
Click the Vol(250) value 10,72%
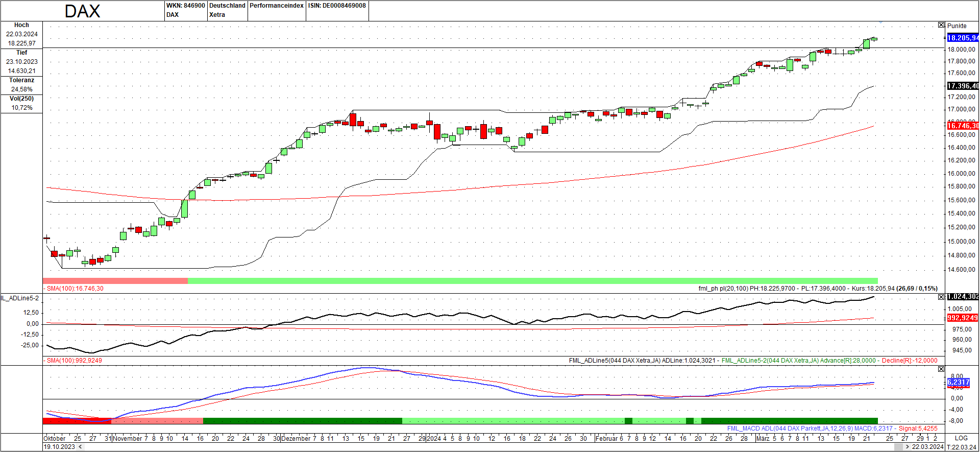[x=21, y=108]
